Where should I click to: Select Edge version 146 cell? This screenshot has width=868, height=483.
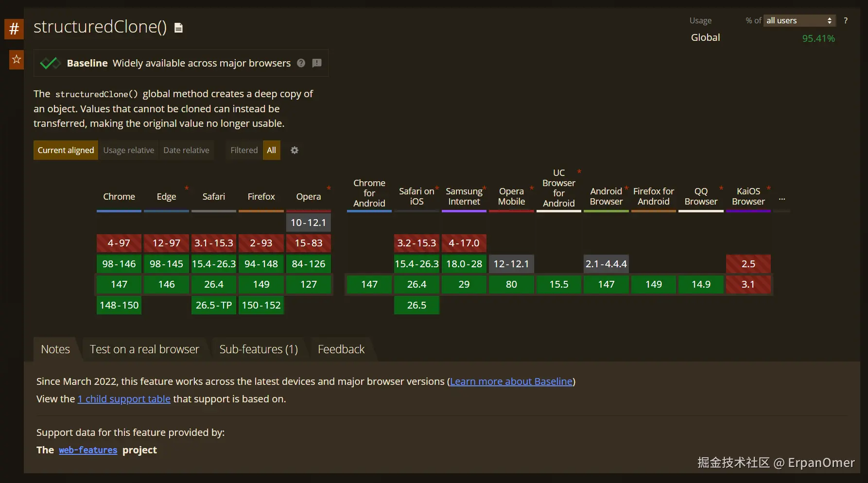(x=166, y=284)
